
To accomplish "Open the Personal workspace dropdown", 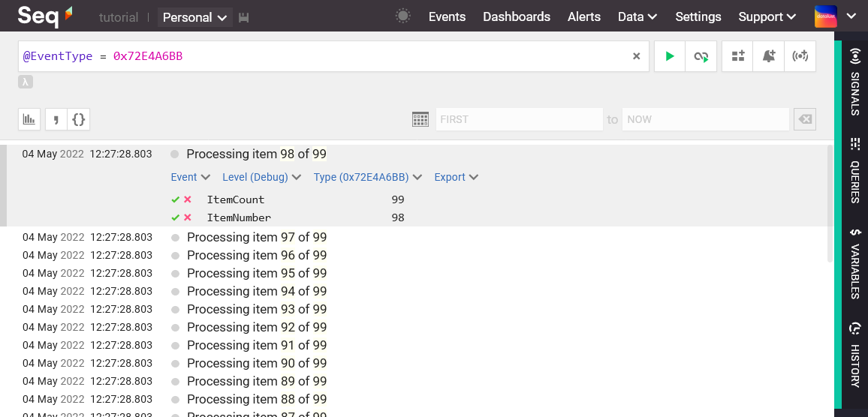I will click(x=195, y=17).
